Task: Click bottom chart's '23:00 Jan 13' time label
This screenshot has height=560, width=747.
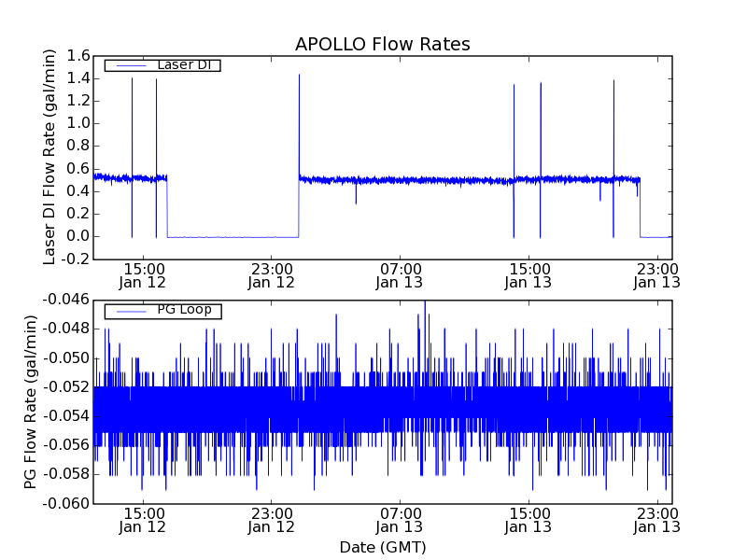Action: [657, 521]
